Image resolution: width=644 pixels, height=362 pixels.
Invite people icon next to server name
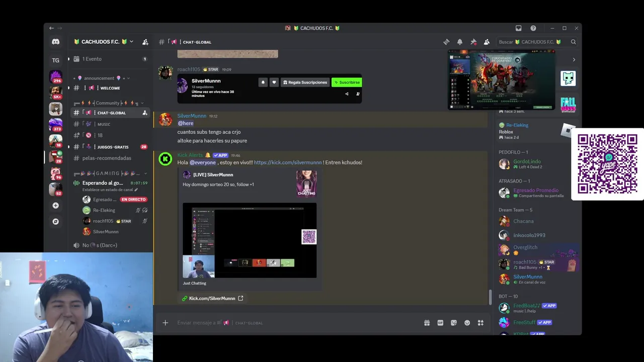point(145,42)
